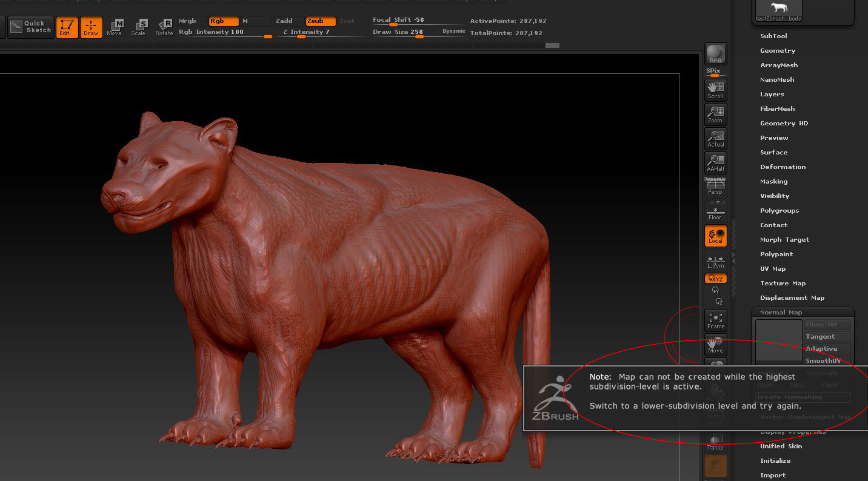Switch to Scale mode in top shelf
Screen dimensions: 868x481
(x=139, y=27)
